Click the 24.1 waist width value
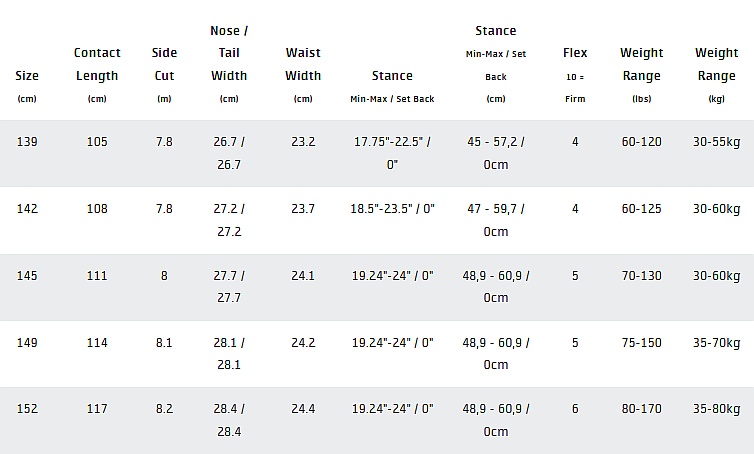 [x=303, y=276]
